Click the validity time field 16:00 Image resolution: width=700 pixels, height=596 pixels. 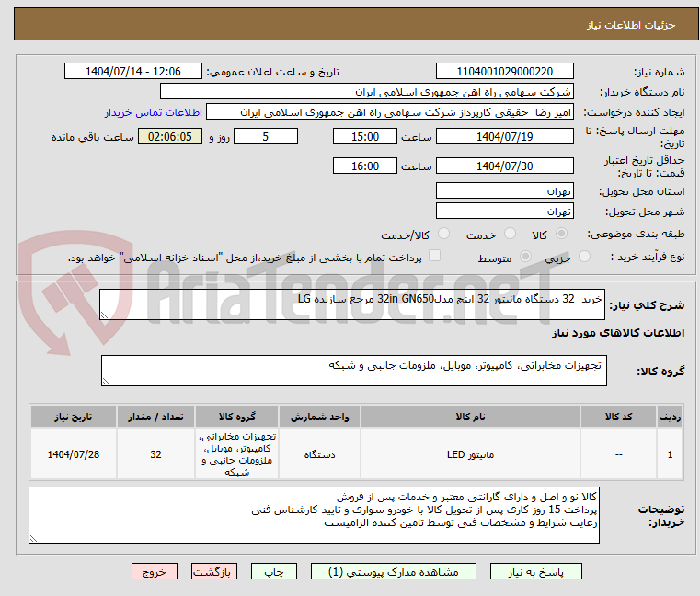(x=365, y=166)
